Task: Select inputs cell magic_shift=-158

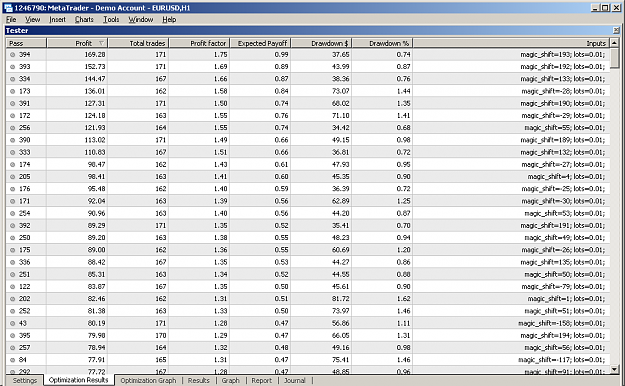Action: coord(561,323)
